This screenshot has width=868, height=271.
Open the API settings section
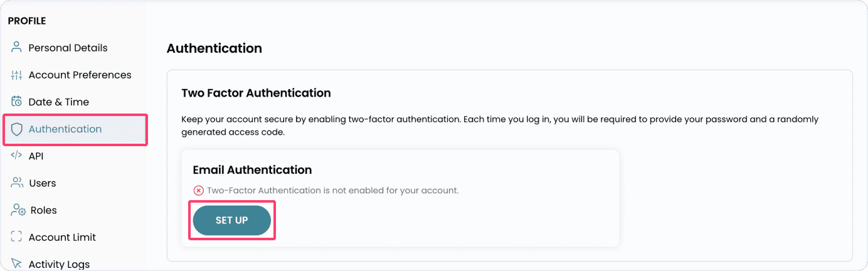(36, 156)
